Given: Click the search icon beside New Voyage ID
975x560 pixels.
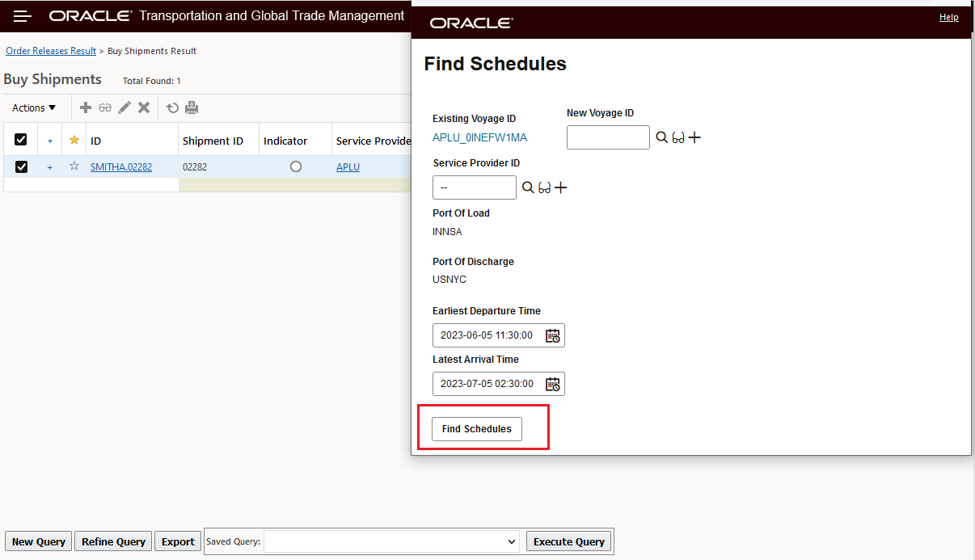Looking at the screenshot, I should (x=661, y=138).
